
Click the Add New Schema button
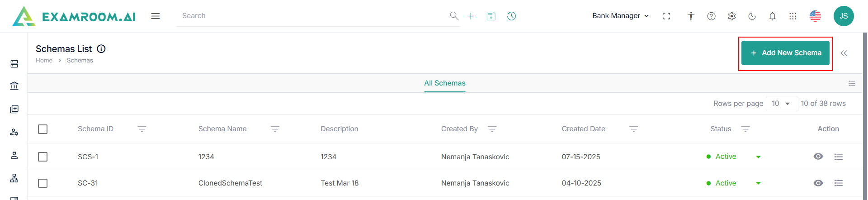[x=785, y=53]
